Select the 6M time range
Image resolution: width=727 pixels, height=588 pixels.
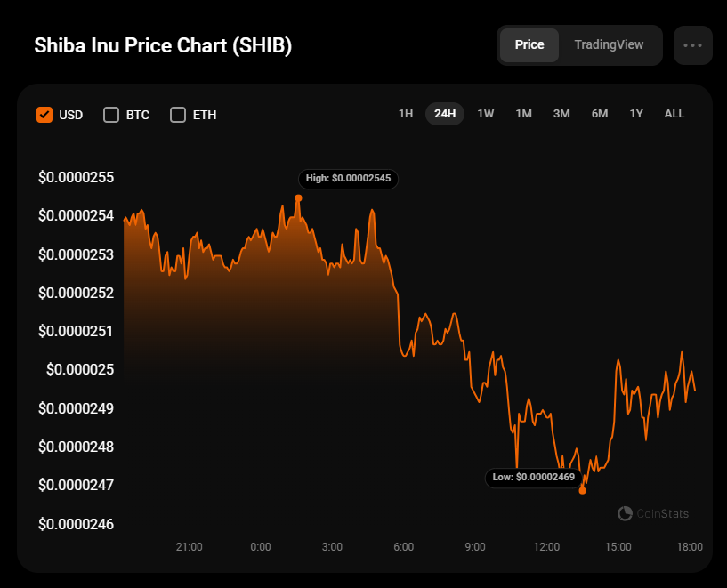click(600, 114)
